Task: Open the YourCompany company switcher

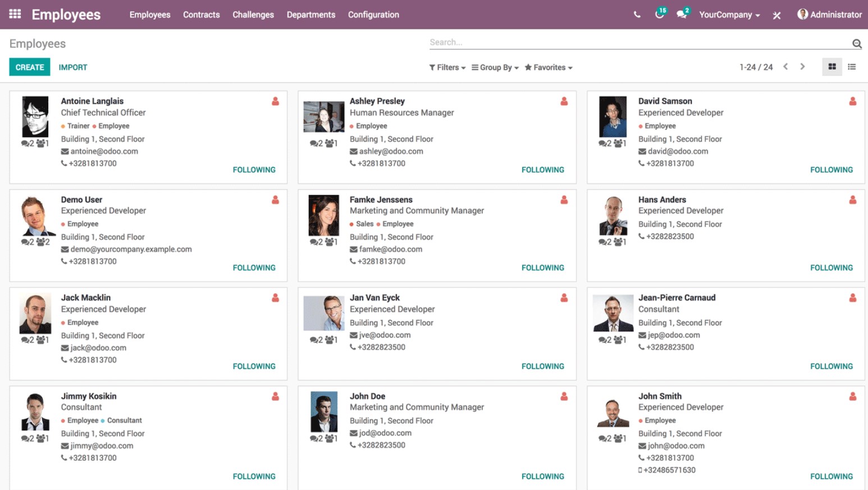Action: (729, 15)
